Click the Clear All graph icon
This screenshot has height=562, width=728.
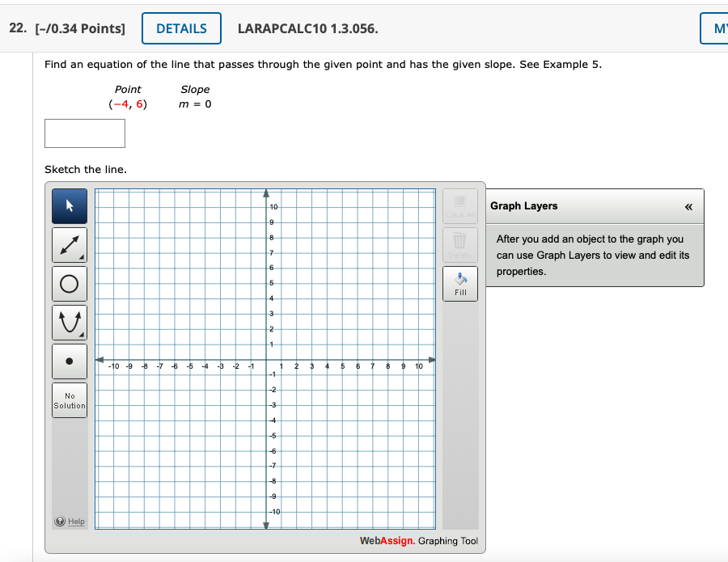pyautogui.click(x=460, y=206)
